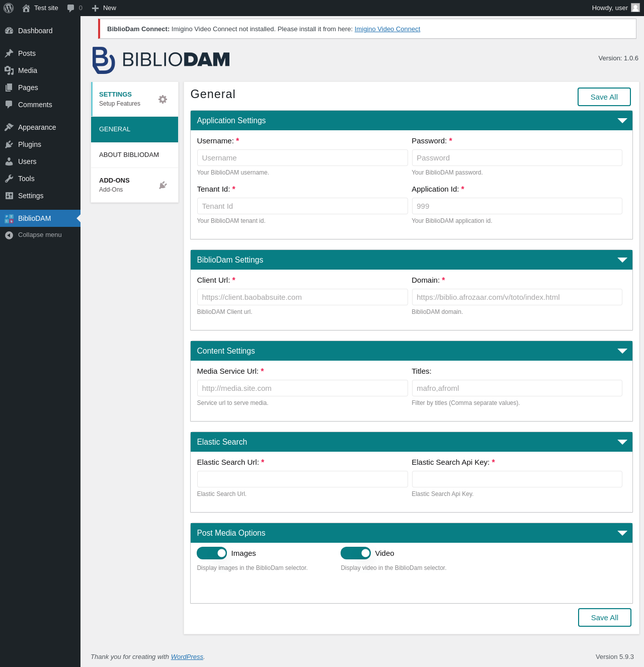Click the Appearance paintbrush icon
Image resolution: width=644 pixels, height=667 pixels.
[9, 127]
